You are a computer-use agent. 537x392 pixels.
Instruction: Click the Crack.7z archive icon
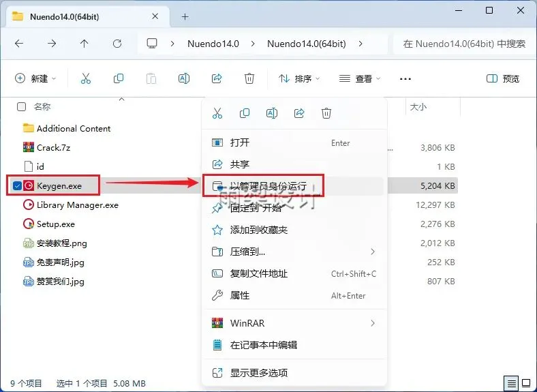pos(29,147)
